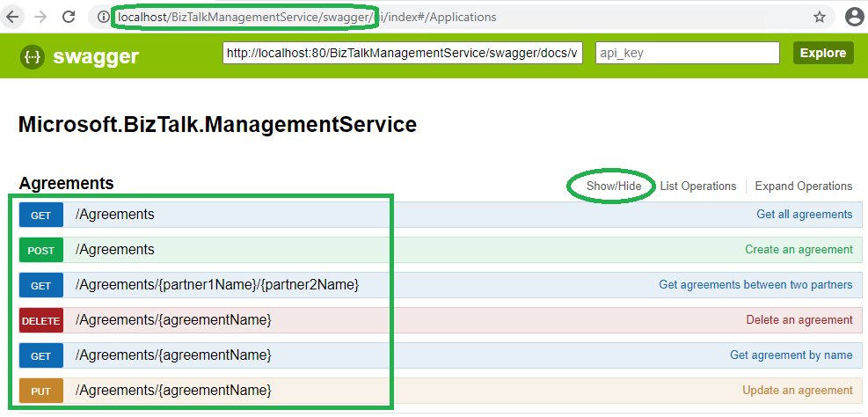This screenshot has width=868, height=417.
Task: Click the DELETE badge for agreementName
Action: [x=41, y=320]
